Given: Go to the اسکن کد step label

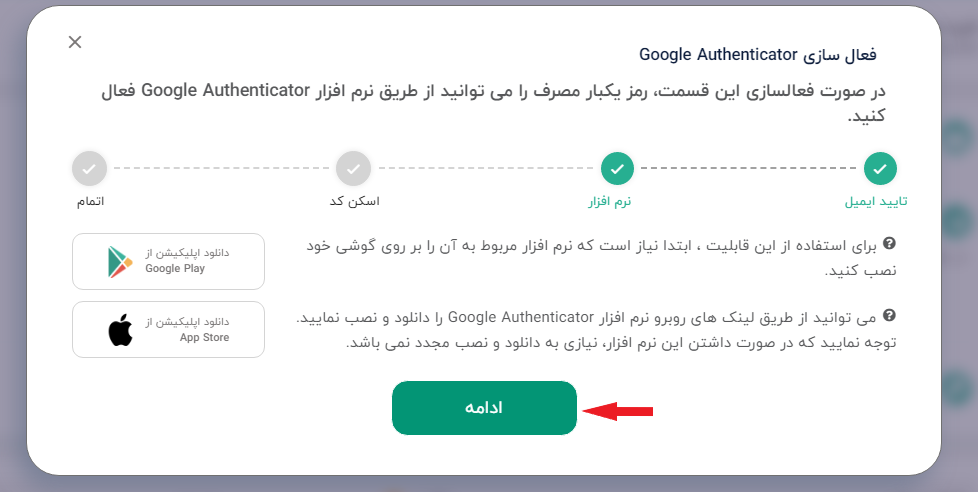Looking at the screenshot, I should [x=354, y=202].
